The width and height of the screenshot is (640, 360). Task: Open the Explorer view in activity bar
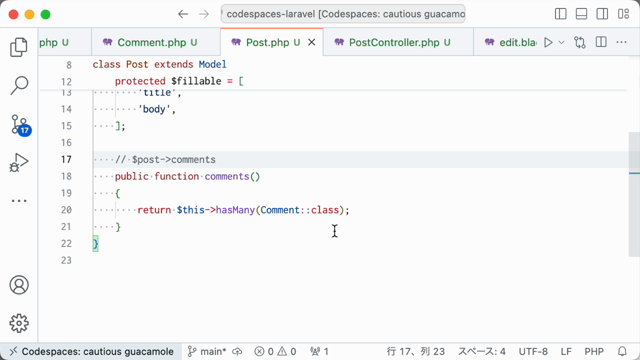pos(19,47)
